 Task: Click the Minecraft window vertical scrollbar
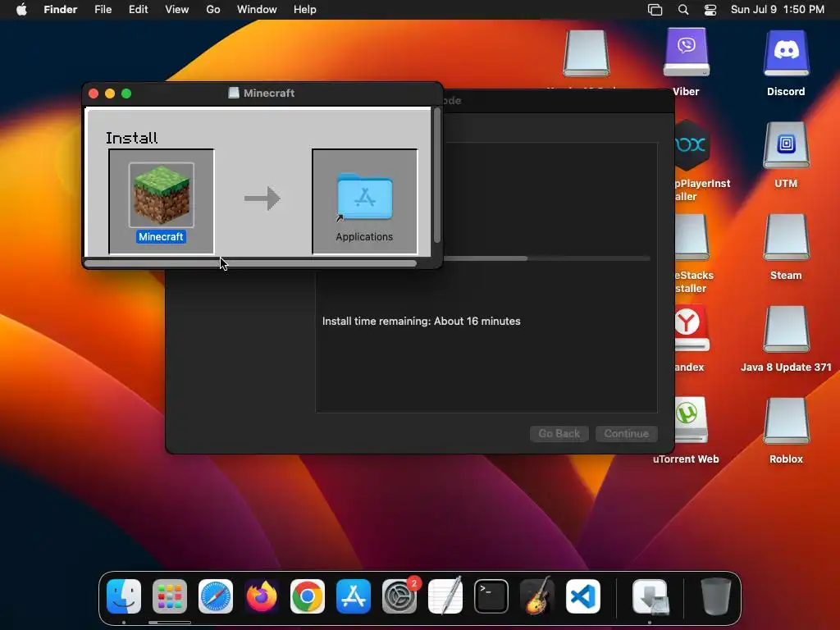pyautogui.click(x=436, y=176)
